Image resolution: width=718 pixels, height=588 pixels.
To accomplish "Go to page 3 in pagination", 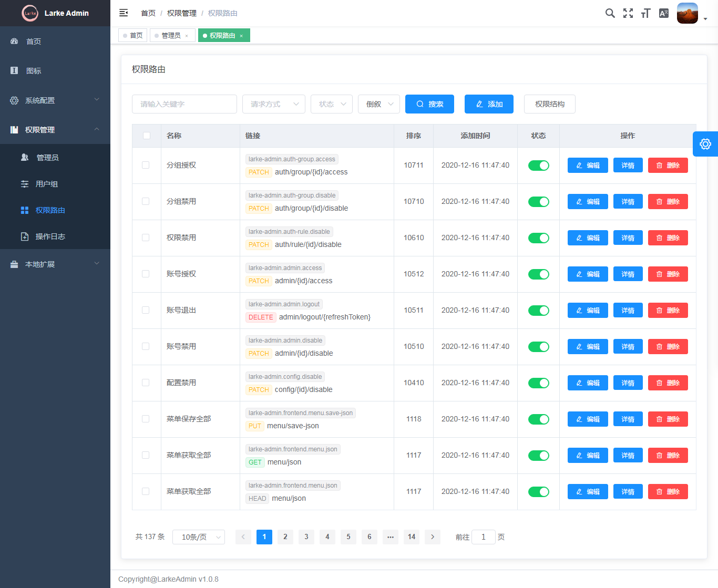I will click(x=306, y=537).
